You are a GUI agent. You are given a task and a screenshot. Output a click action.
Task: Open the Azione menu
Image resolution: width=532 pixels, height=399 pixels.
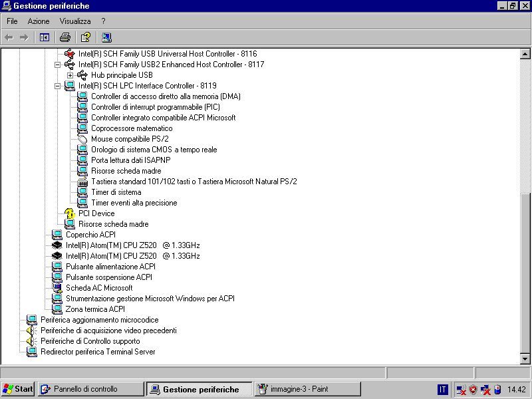39,21
